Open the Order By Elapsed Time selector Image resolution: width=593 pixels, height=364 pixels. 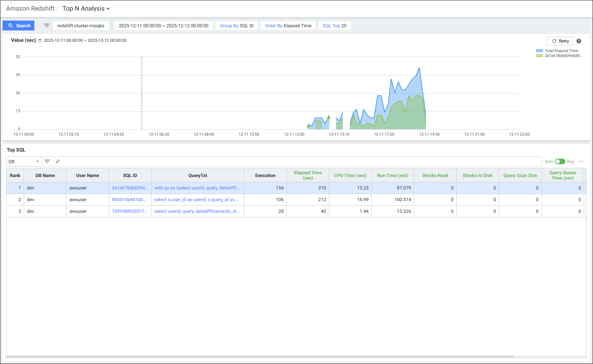click(288, 25)
